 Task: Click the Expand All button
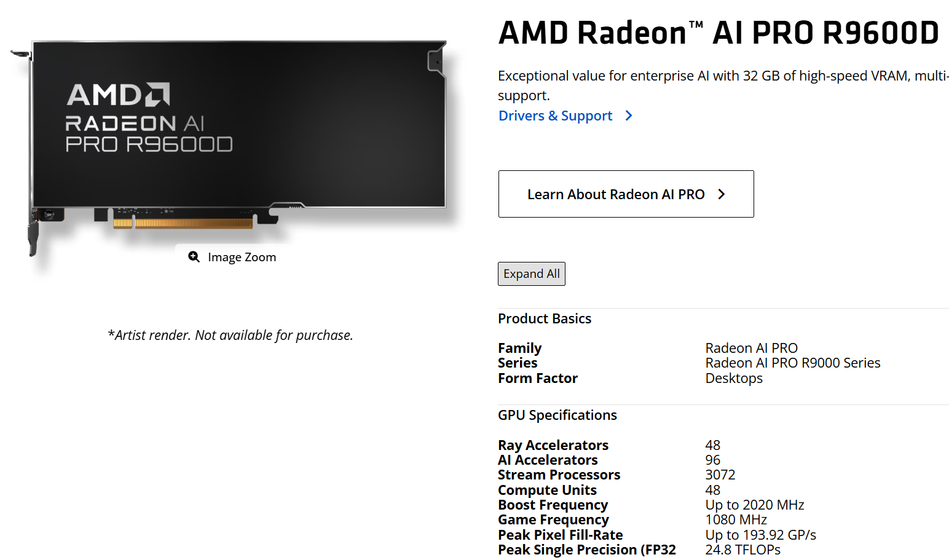[531, 274]
